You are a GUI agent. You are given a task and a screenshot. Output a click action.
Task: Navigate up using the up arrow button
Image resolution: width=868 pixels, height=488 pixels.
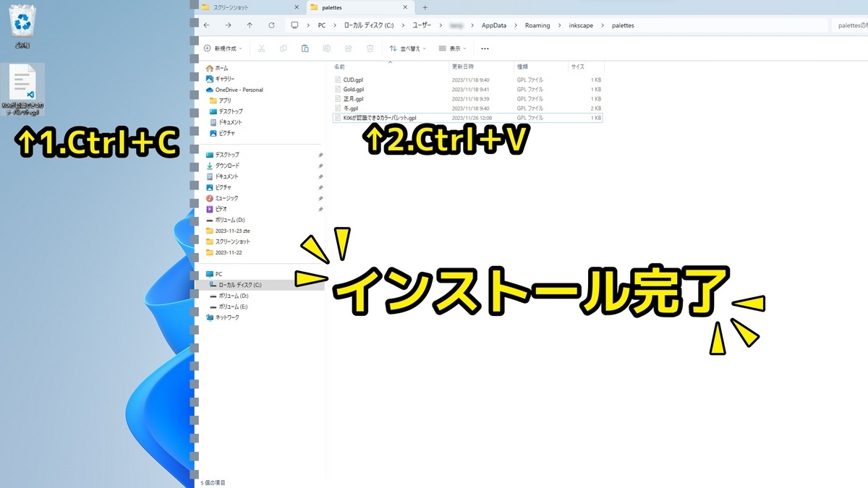coord(249,25)
